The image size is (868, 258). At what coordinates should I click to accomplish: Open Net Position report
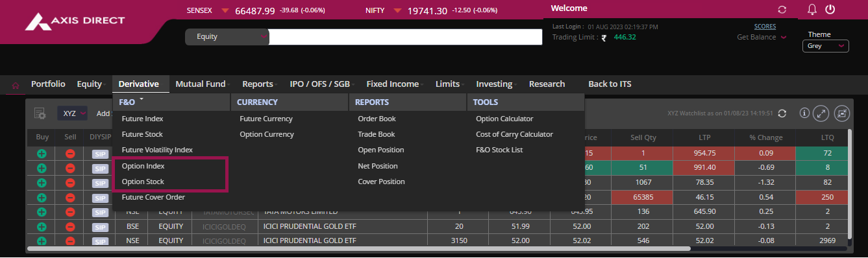tap(378, 167)
